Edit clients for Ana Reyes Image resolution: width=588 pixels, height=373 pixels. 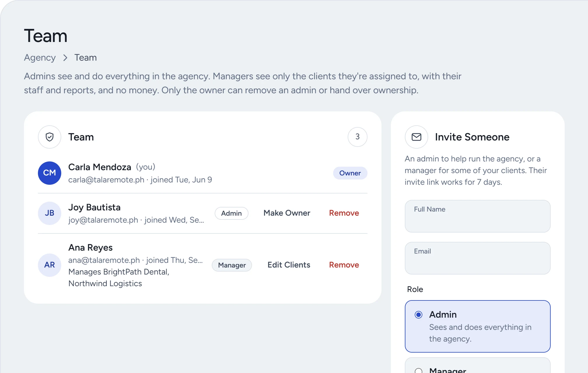(x=289, y=265)
